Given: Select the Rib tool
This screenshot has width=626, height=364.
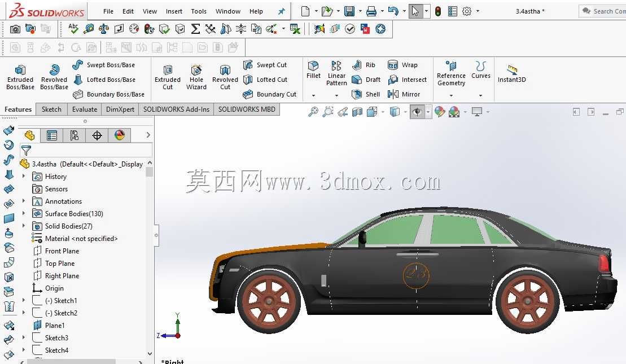Looking at the screenshot, I should click(364, 65).
